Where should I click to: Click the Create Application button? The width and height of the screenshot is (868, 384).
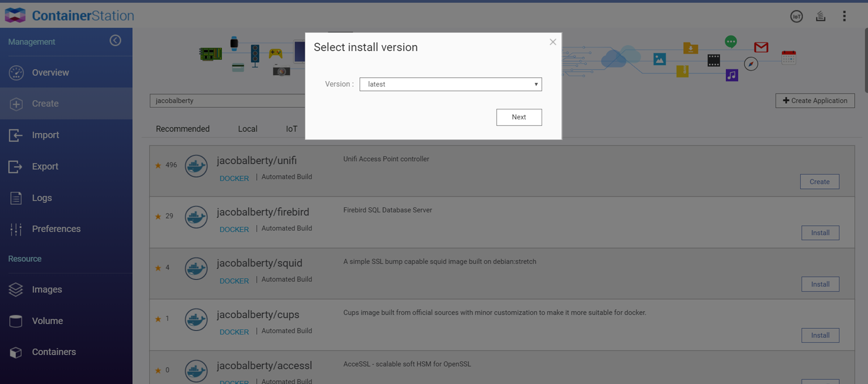coord(814,101)
